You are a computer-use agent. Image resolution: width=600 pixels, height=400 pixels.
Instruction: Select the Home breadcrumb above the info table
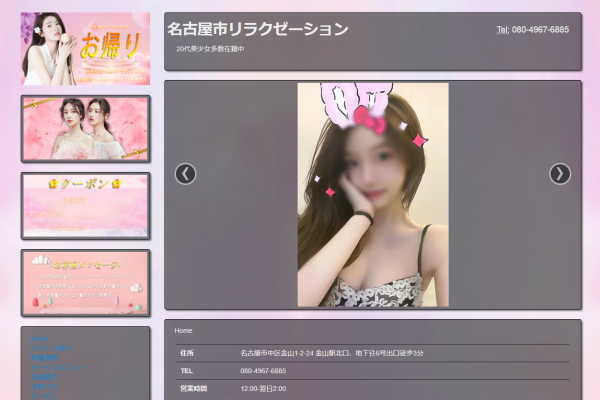tap(183, 330)
